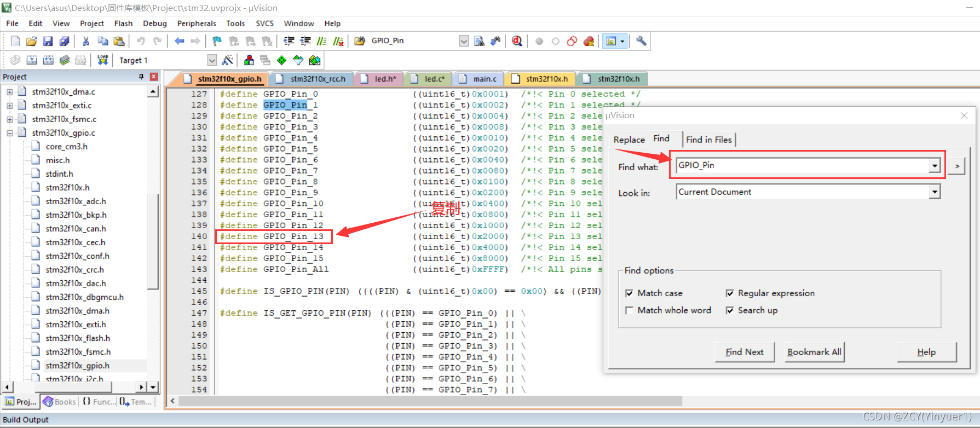
Task: Click the Build target icon
Action: click(32, 60)
